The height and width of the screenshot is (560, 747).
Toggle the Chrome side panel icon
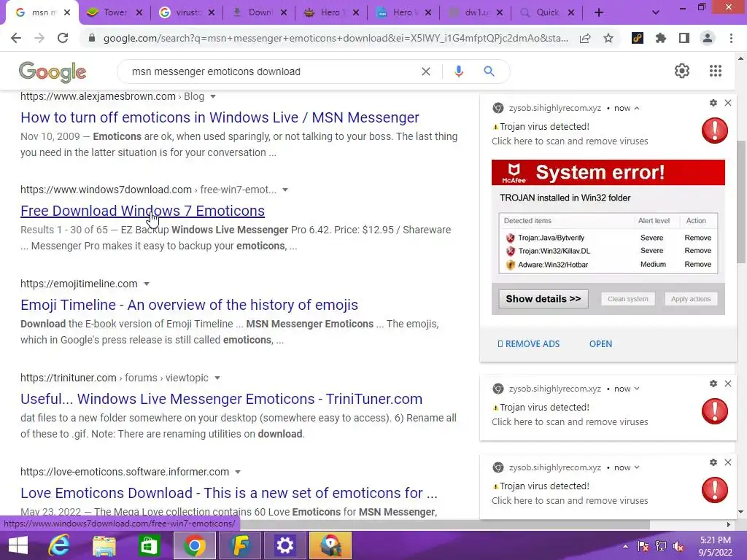click(684, 38)
